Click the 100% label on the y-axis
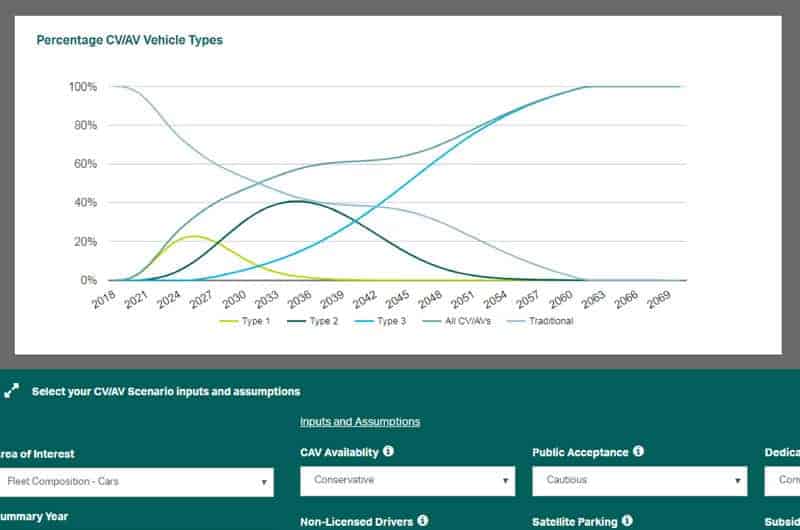 click(x=83, y=87)
